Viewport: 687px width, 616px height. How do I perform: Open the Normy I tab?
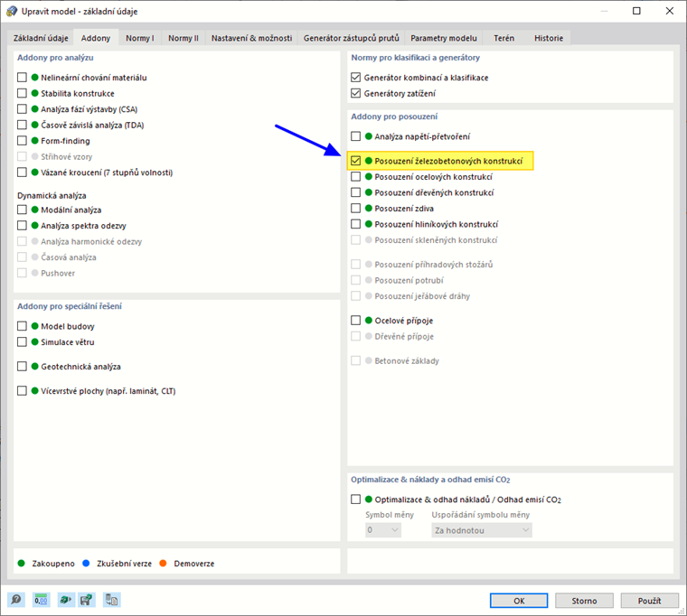coord(140,38)
